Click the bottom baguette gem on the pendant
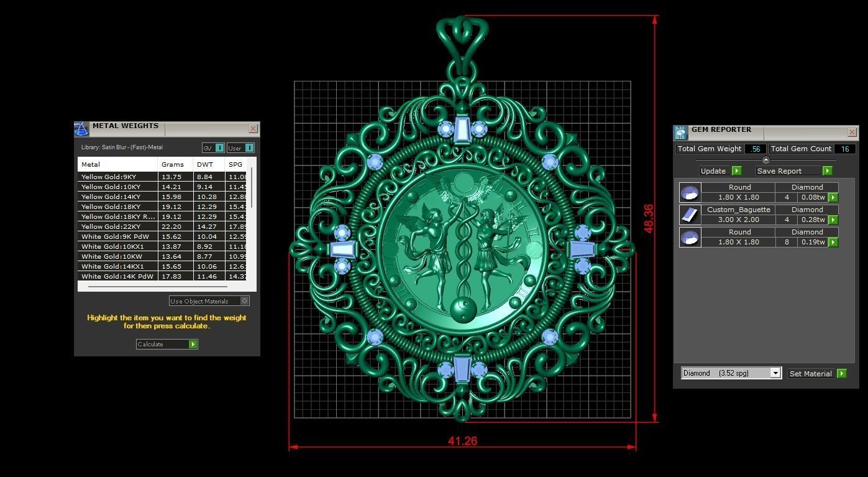 [x=462, y=368]
